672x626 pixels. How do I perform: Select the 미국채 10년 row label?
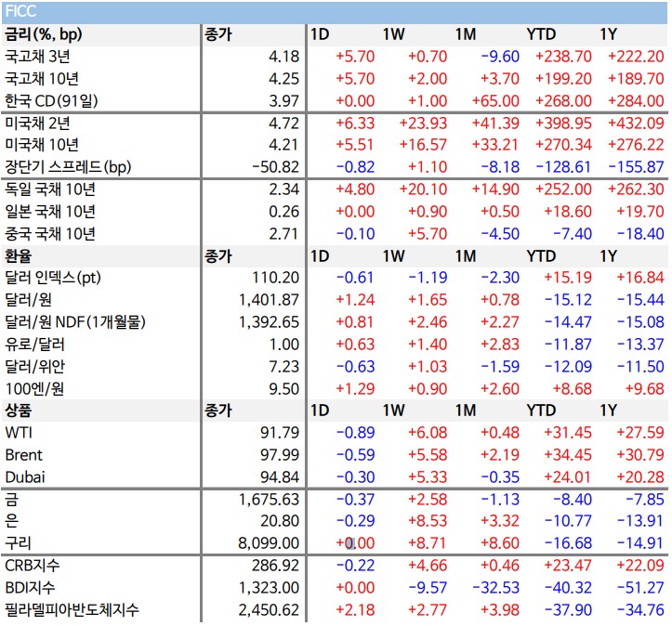[x=42, y=145]
